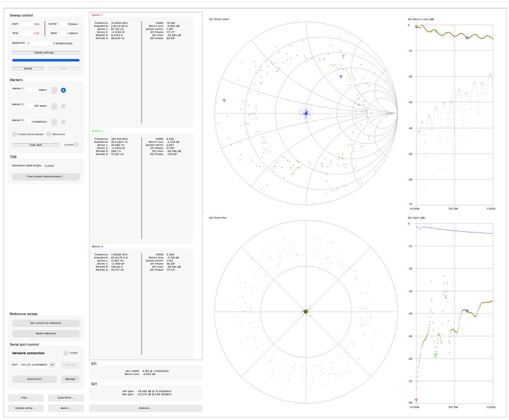Screen dimensions: 509x420
Task: Select red marker triangle in S11 Return Loss chart
Action: coord(416,27)
